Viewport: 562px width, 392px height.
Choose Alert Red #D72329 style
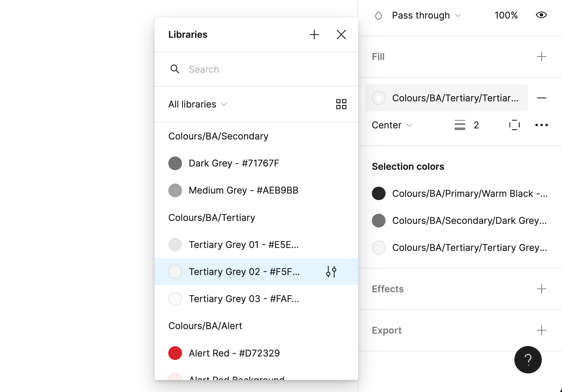coord(234,353)
